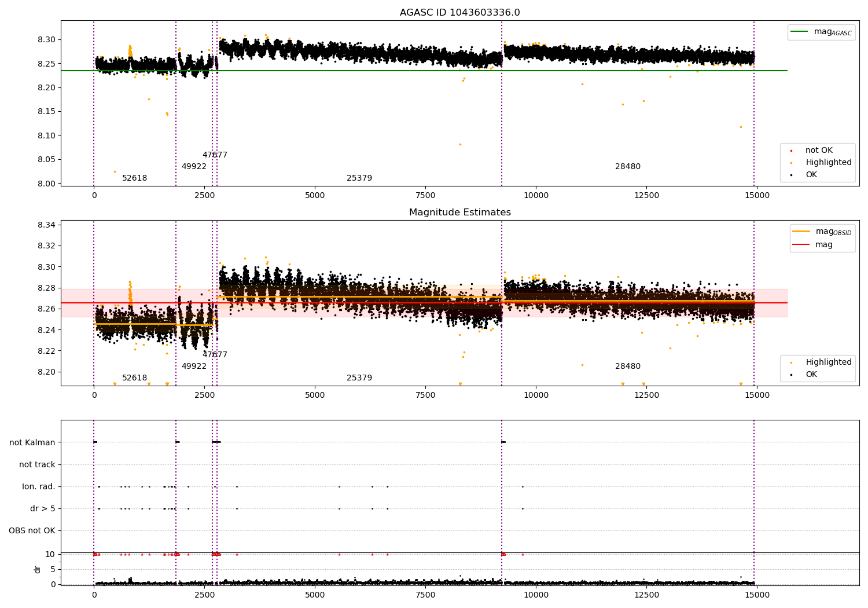This screenshot has width=868, height=608.
Task: Click the 12500 x-tick under the middle plot
Action: click(647, 395)
